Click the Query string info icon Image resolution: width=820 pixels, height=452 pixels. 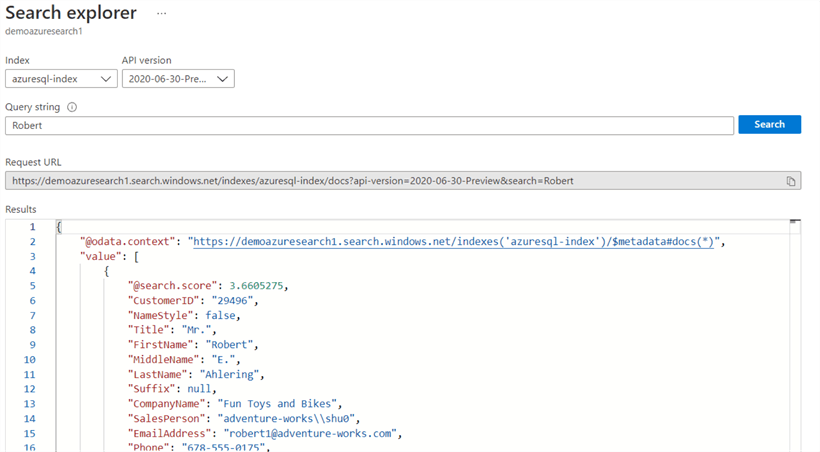coord(72,107)
